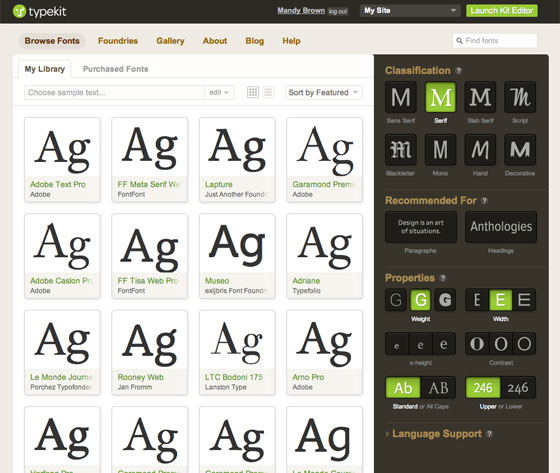
Task: Switch to list view icon
Action: (268, 92)
